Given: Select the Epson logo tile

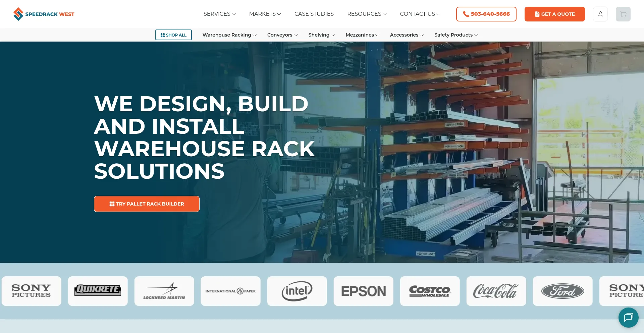Looking at the screenshot, I should coord(363,291).
